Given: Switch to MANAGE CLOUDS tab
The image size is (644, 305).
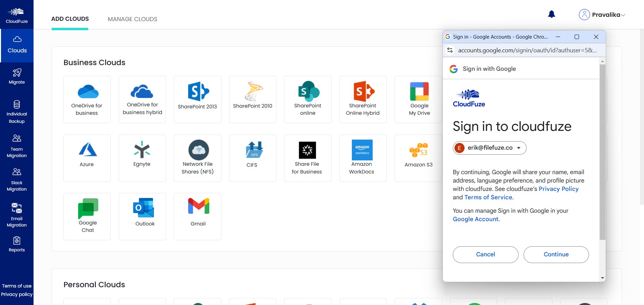Looking at the screenshot, I should [x=132, y=19].
